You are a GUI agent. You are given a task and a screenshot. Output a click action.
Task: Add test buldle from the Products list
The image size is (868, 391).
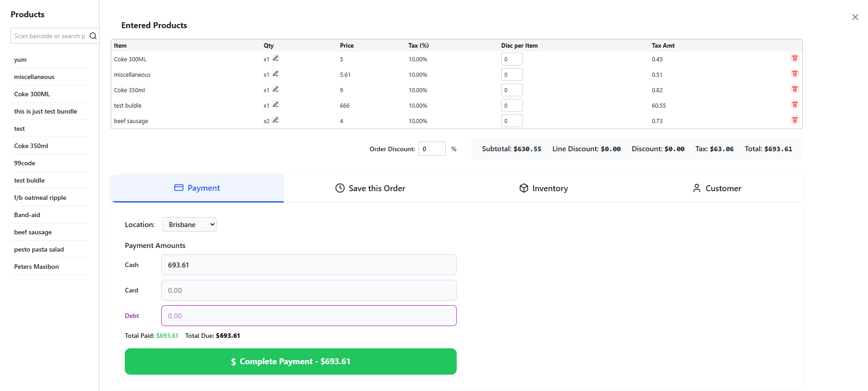click(x=49, y=180)
